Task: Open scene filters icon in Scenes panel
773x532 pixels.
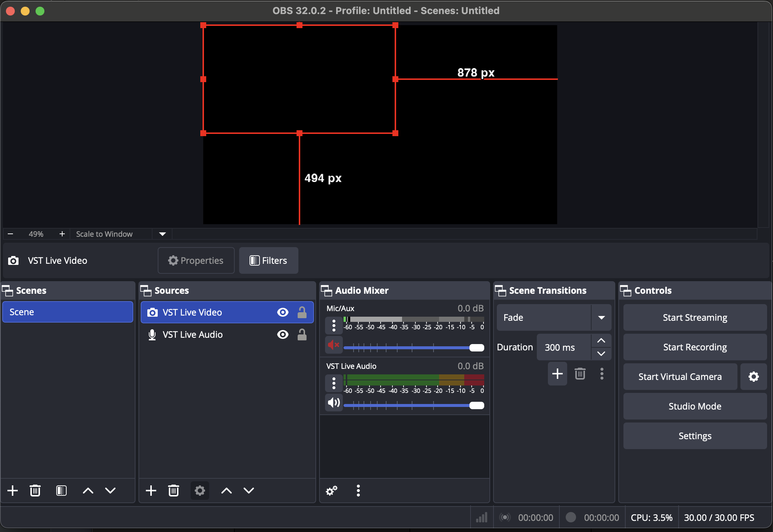Action: (x=61, y=491)
